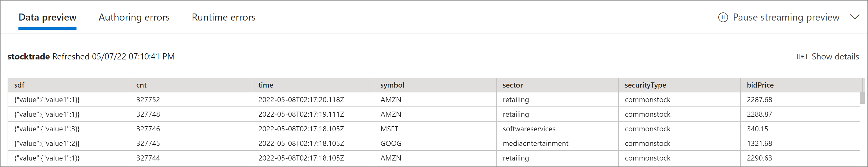868x167 pixels.
Task: Select the sdf column header
Action: pyautogui.click(x=20, y=85)
